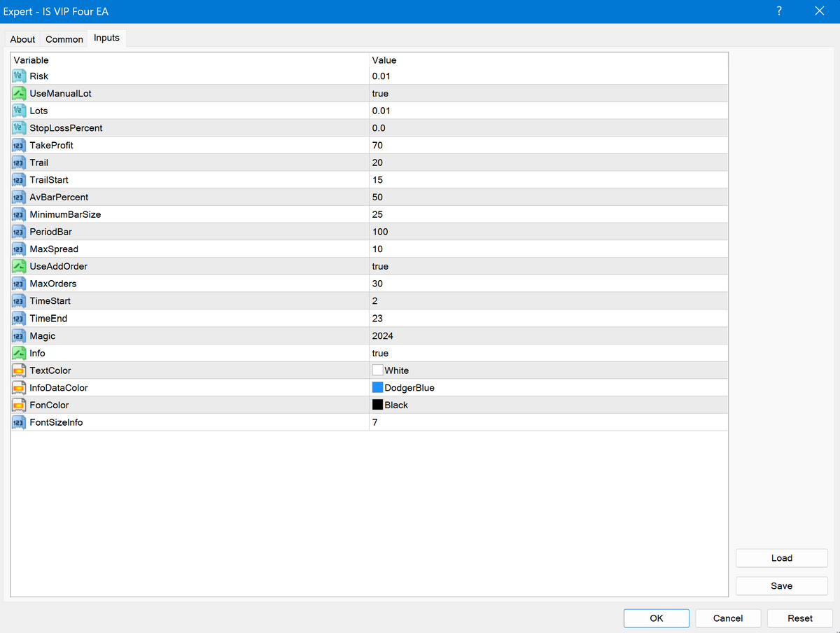Click the integer icon beside TakeProfit
The image size is (840, 633).
pos(19,145)
